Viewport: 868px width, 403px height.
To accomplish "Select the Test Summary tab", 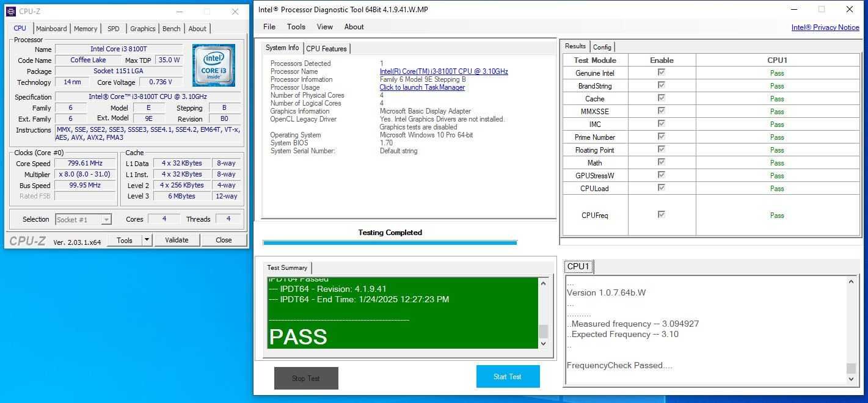I will coord(287,267).
